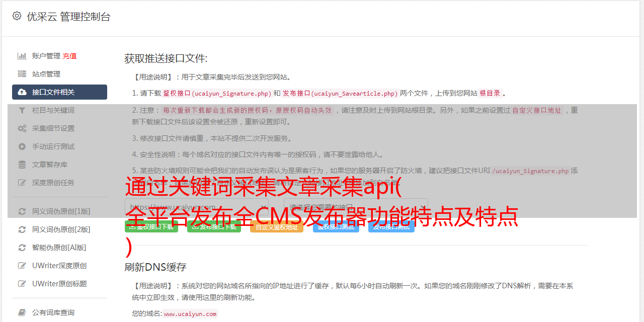Click the 同义词伪原创[1版] refresh icon

pyautogui.click(x=22, y=211)
